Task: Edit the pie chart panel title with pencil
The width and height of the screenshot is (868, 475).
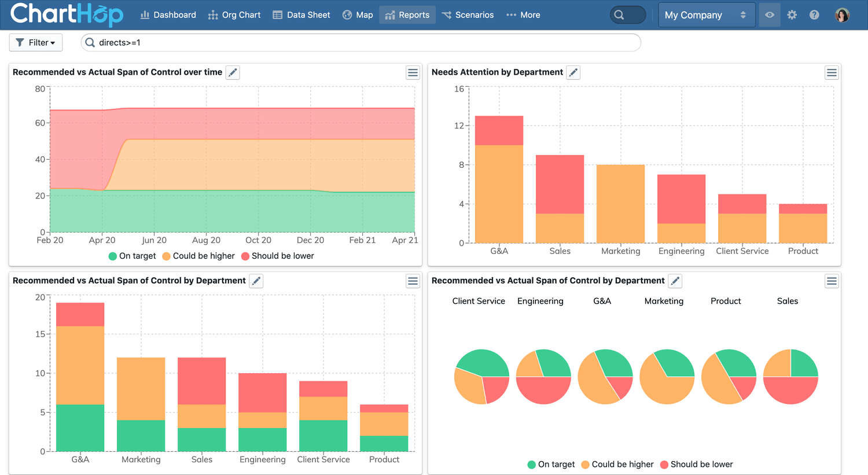Action: [x=675, y=281]
